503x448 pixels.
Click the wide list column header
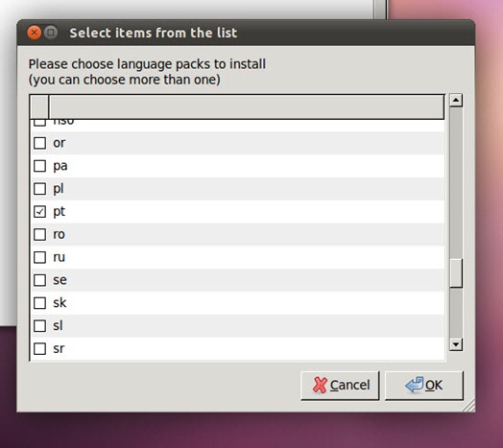coord(247,106)
